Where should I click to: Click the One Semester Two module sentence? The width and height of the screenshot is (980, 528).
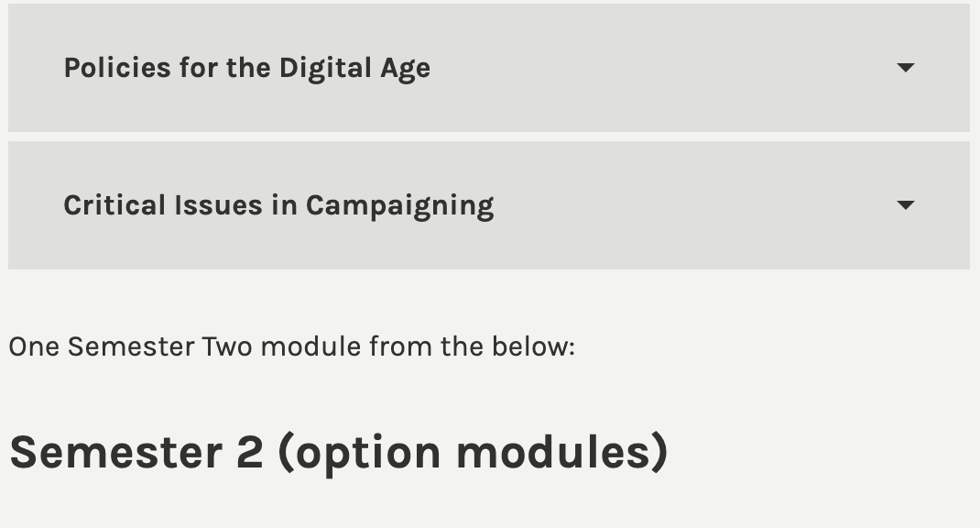(x=291, y=347)
